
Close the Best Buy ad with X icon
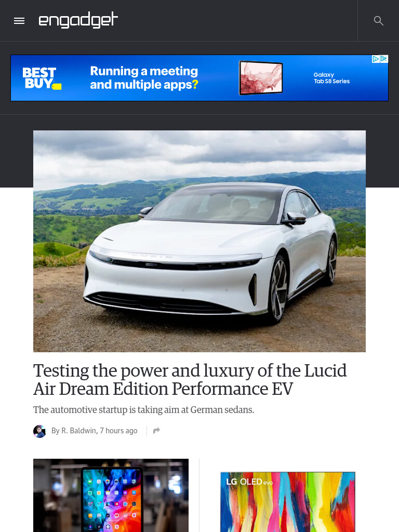click(x=384, y=59)
